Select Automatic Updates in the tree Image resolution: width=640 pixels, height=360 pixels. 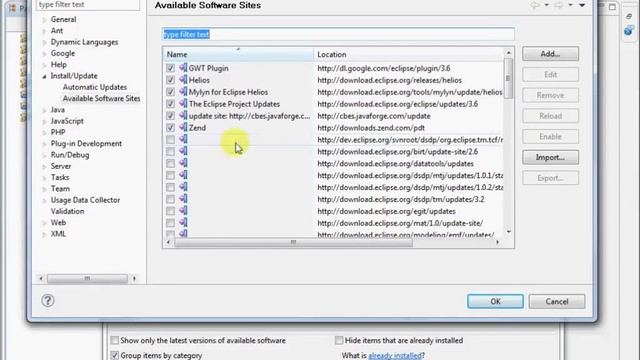pos(95,87)
